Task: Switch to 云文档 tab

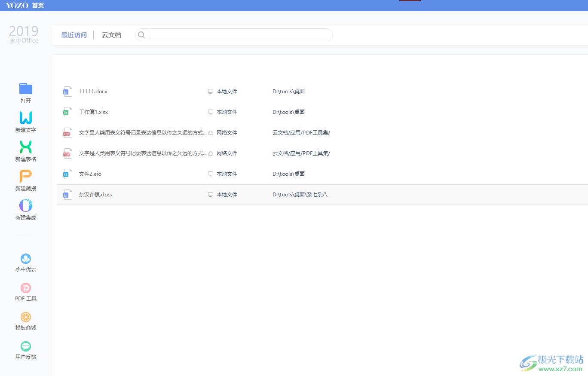Action: 111,35
